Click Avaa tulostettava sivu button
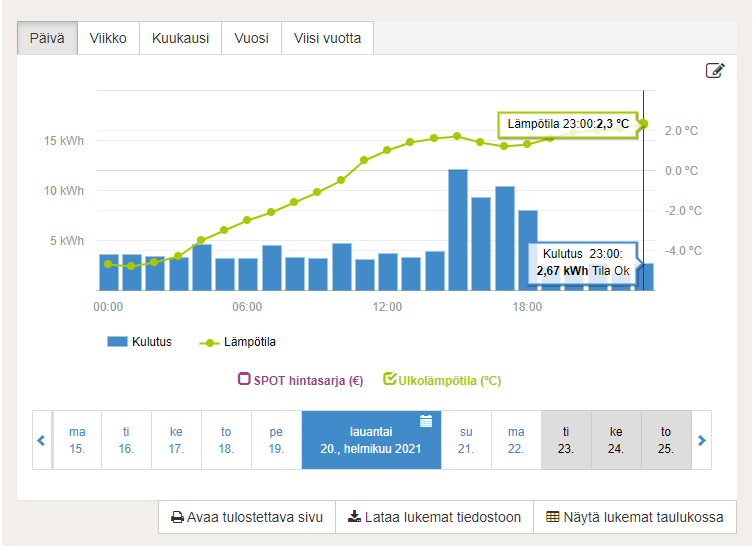The height and width of the screenshot is (549, 755). pos(247,518)
